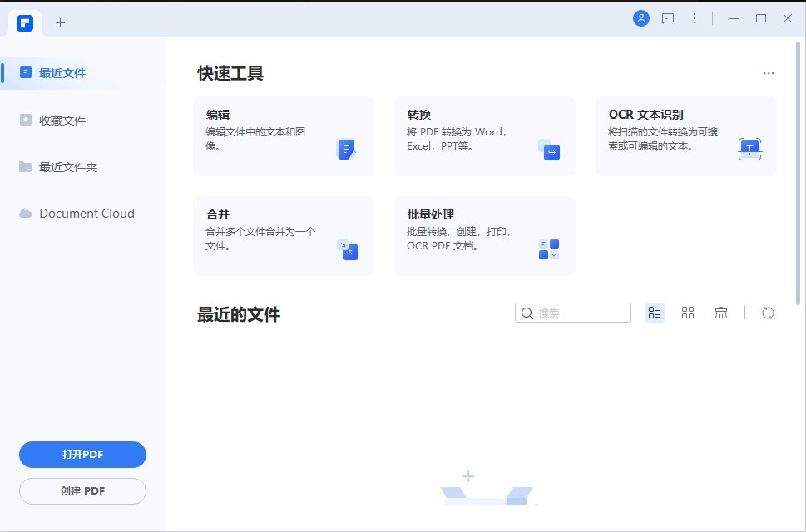The width and height of the screenshot is (806, 532).
Task: Click the 打开PDF button
Action: 82,455
